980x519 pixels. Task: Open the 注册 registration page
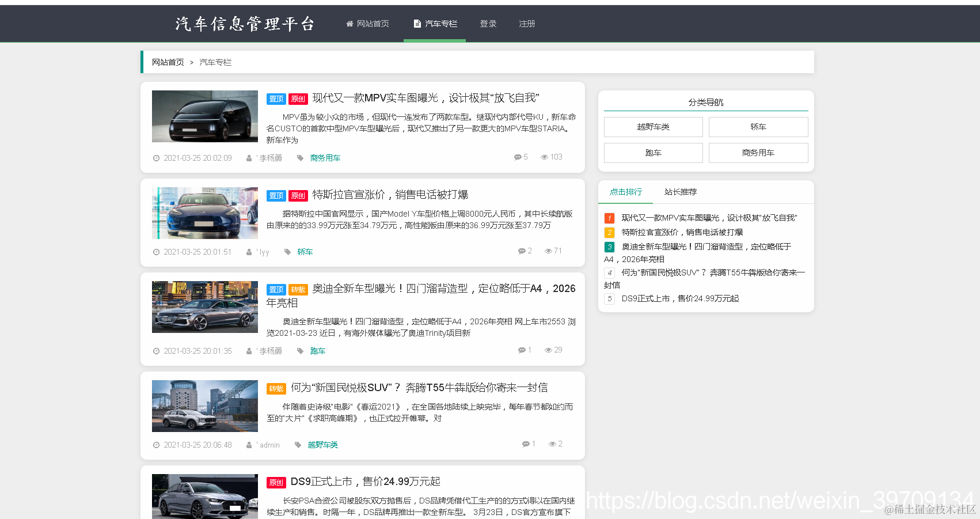click(x=527, y=24)
